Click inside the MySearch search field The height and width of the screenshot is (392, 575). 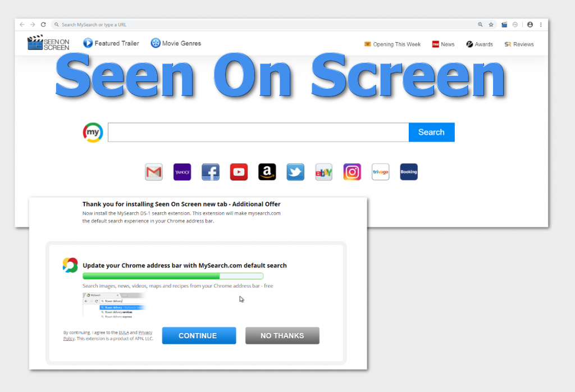tap(258, 132)
